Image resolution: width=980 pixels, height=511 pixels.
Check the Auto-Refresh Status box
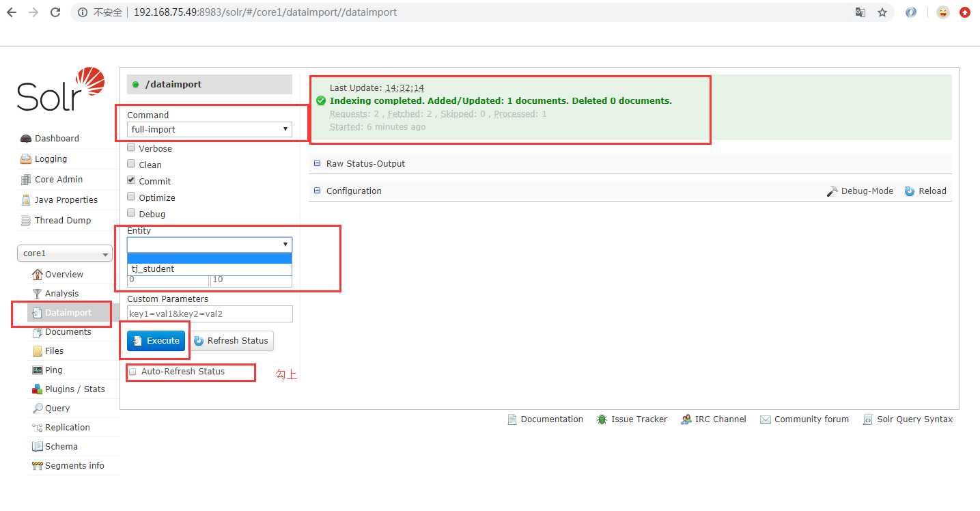click(x=132, y=372)
